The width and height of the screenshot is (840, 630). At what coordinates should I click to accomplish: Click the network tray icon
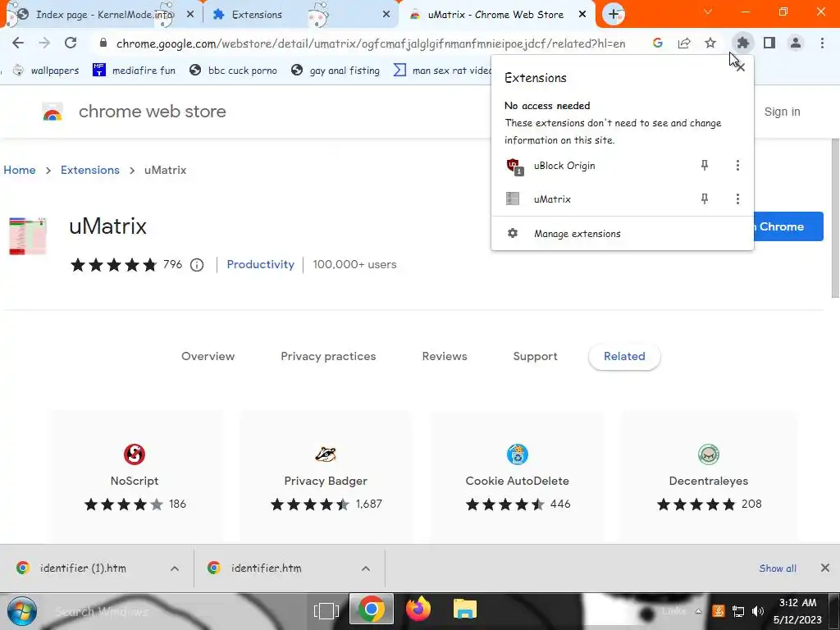click(738, 611)
